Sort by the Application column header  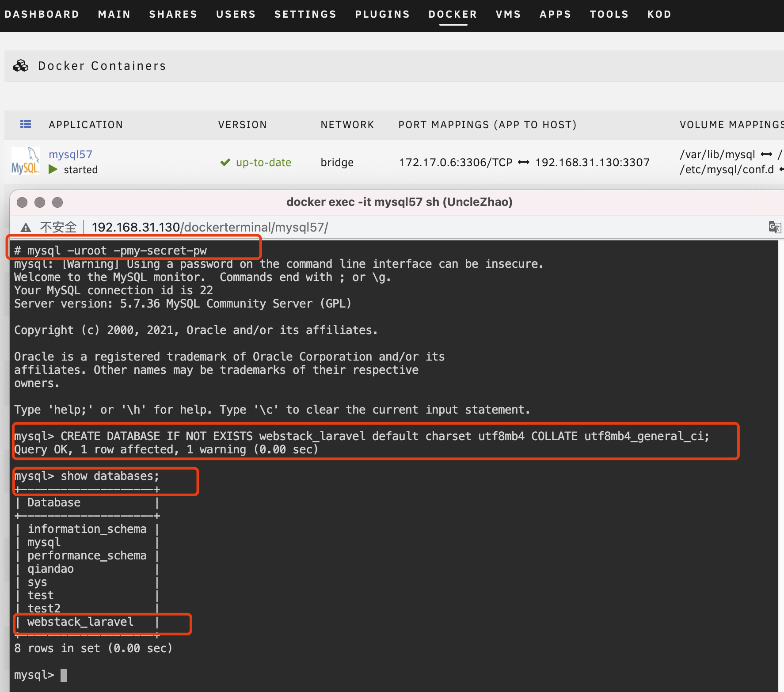click(x=86, y=125)
